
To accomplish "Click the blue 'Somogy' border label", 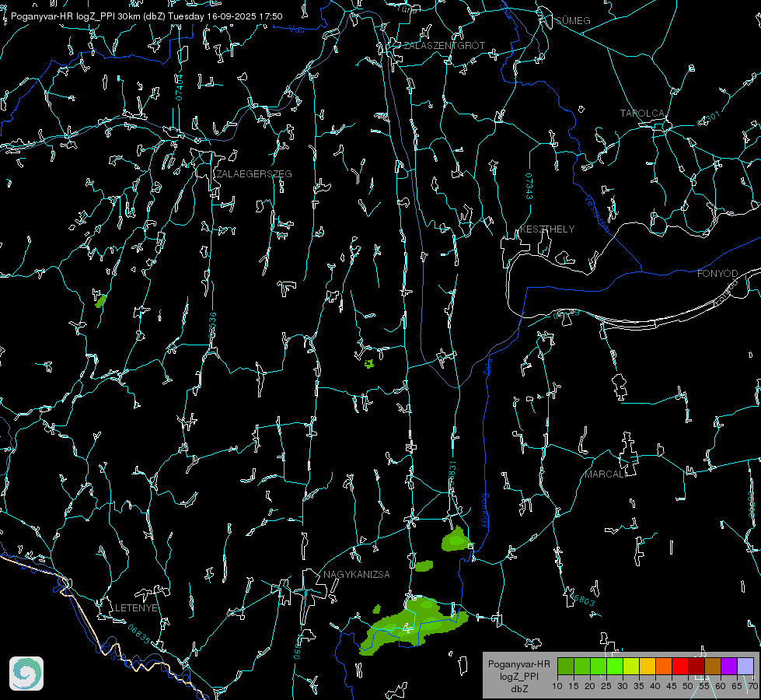I will (x=485, y=511).
